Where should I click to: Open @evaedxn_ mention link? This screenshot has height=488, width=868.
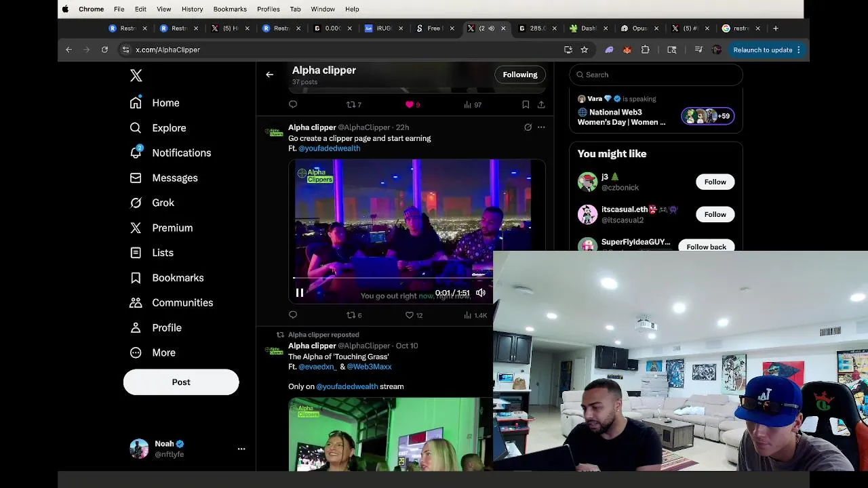tap(317, 367)
